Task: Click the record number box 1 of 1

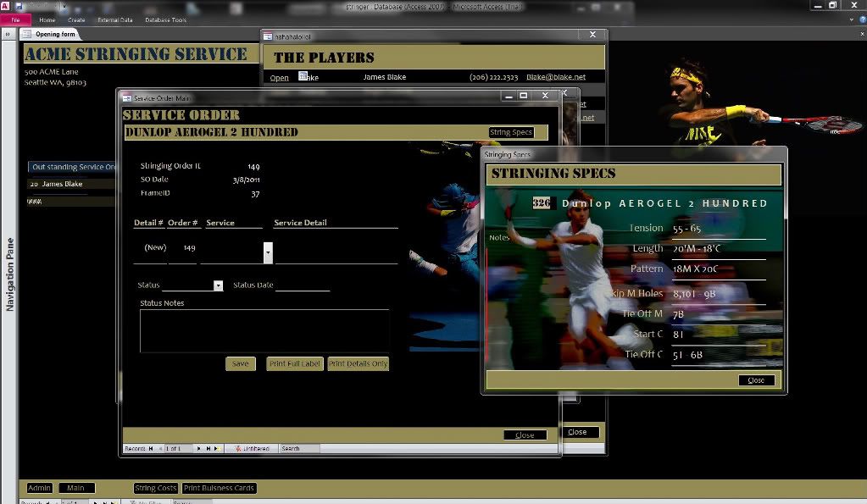Action: click(x=177, y=449)
